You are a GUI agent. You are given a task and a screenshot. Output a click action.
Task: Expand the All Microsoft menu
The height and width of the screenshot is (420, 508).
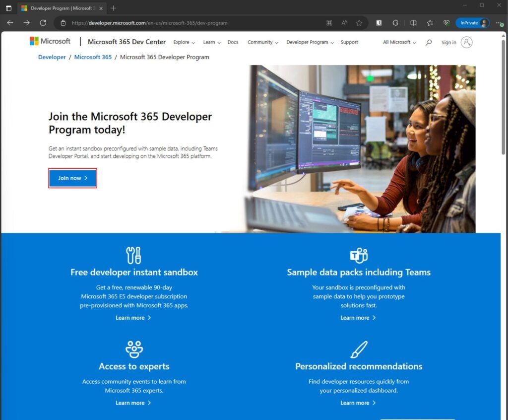(398, 42)
